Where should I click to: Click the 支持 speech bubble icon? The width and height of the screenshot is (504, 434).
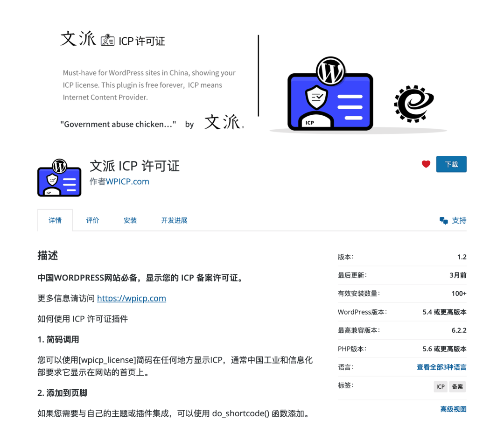(443, 221)
